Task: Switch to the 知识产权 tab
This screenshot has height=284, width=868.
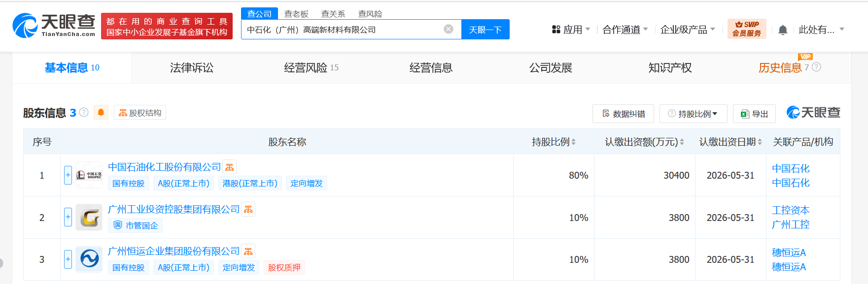Action: 670,68
